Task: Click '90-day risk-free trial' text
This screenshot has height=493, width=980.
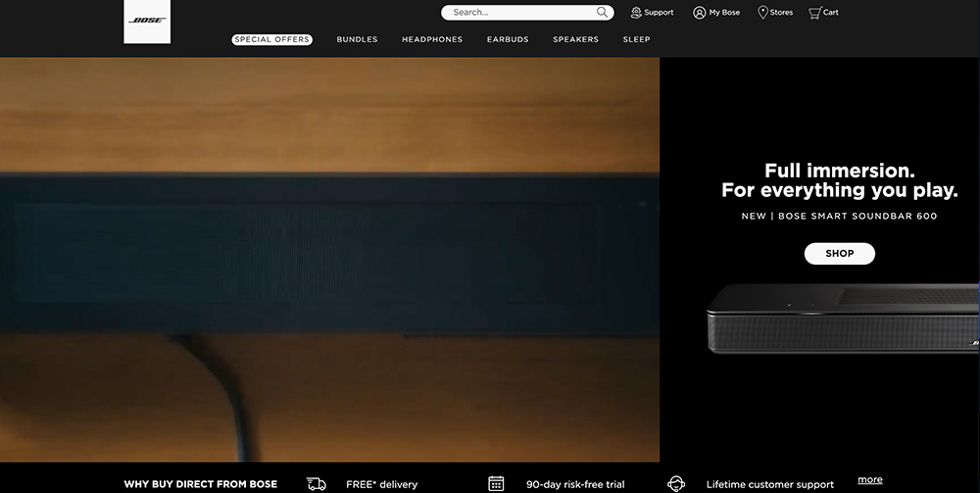Action: pyautogui.click(x=575, y=484)
